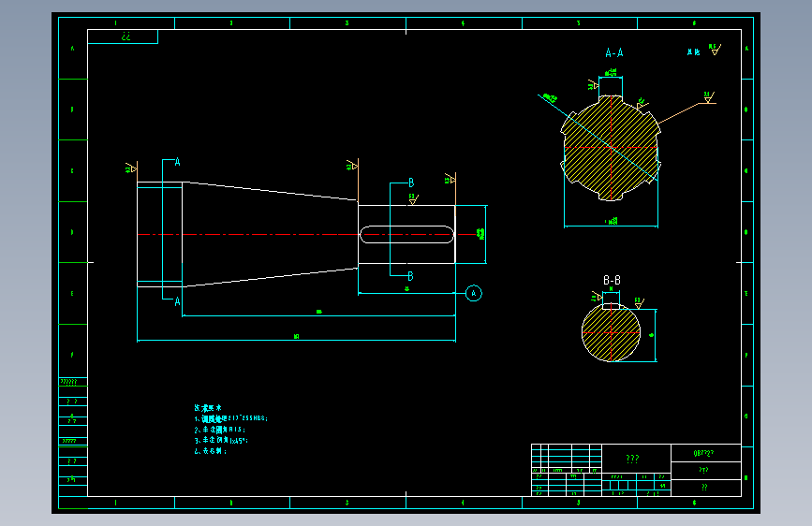Select note line 4 of technical requirements
This screenshot has width=812, height=526.
click(210, 451)
